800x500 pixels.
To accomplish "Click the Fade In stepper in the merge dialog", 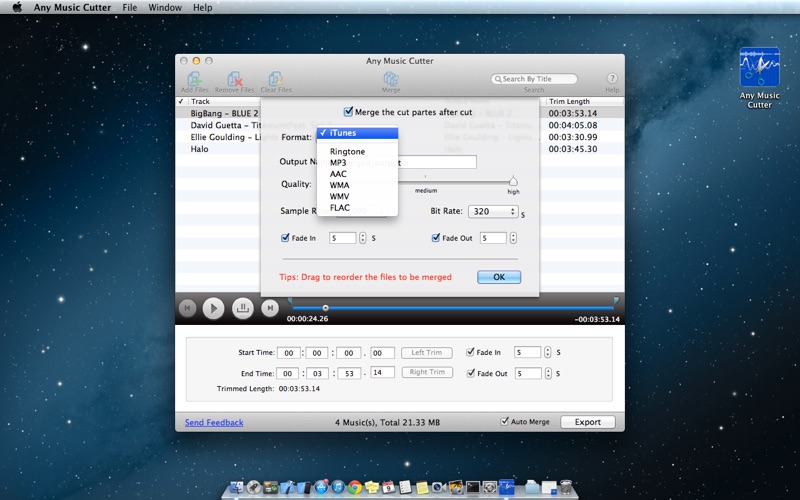I will (x=362, y=238).
